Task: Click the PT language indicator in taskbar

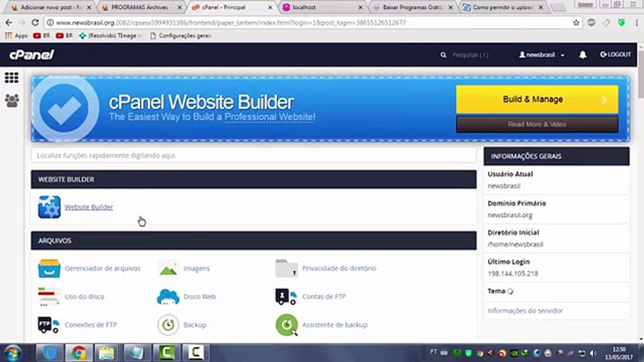Action: tap(434, 351)
